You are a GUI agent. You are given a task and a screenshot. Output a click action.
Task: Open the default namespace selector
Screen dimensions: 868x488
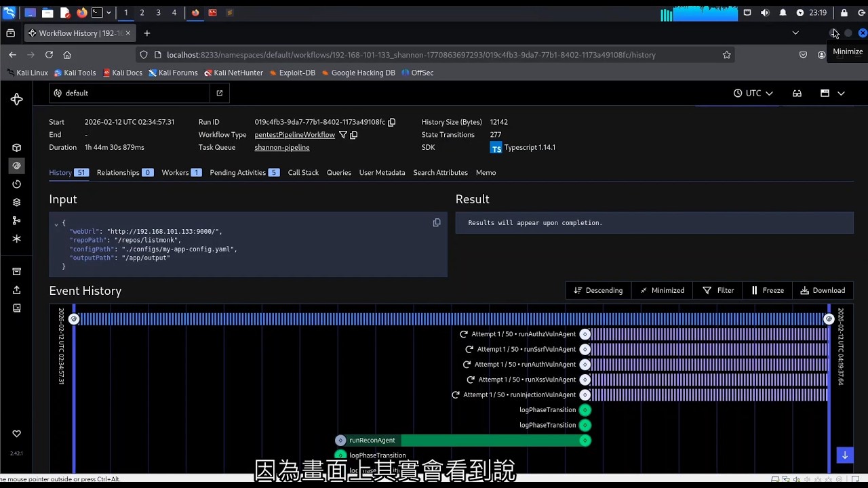[130, 93]
